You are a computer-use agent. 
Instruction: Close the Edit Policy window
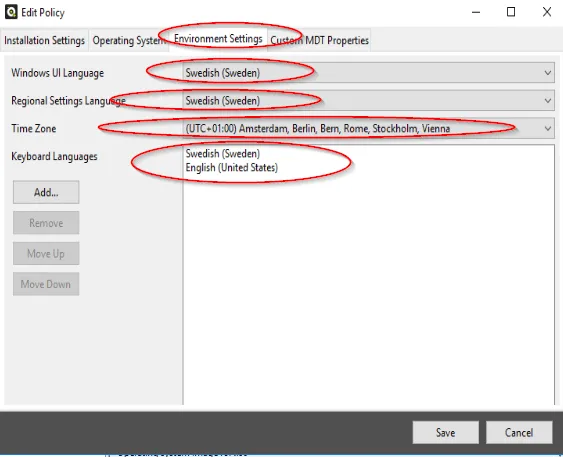pos(547,12)
